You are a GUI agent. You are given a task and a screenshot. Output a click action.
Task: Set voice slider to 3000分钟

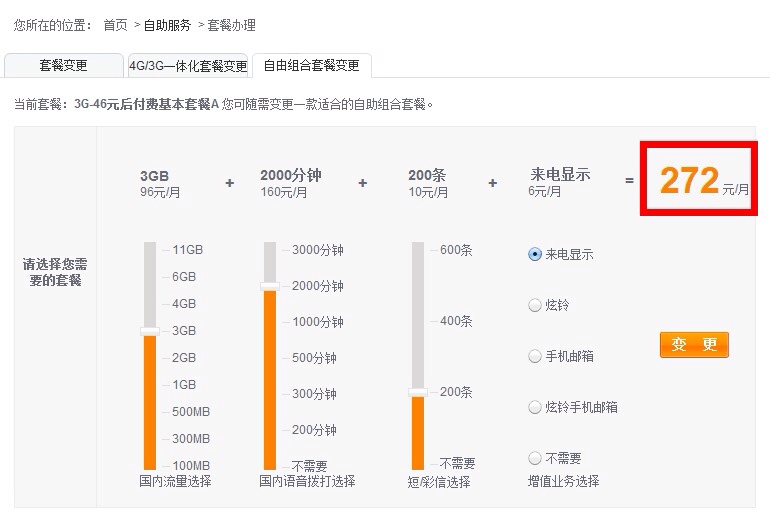click(x=270, y=250)
